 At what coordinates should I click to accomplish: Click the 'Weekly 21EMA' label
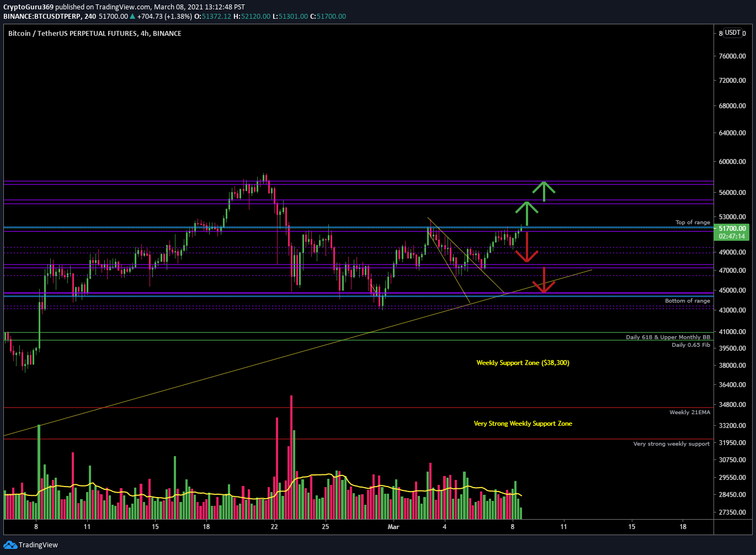pyautogui.click(x=690, y=413)
